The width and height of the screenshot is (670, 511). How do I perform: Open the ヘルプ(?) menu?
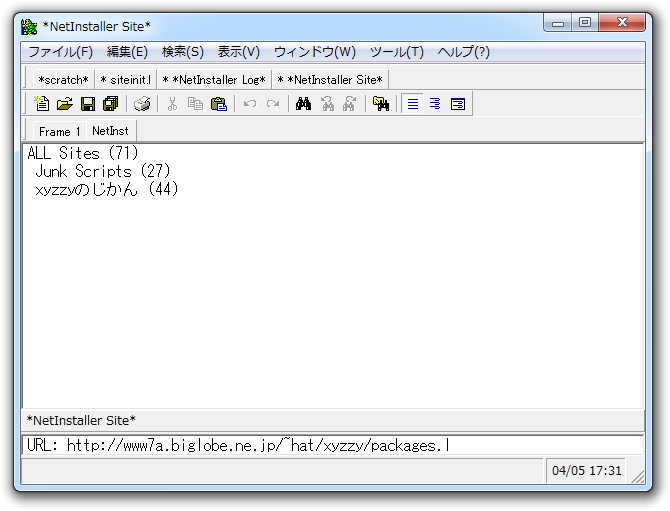(464, 52)
